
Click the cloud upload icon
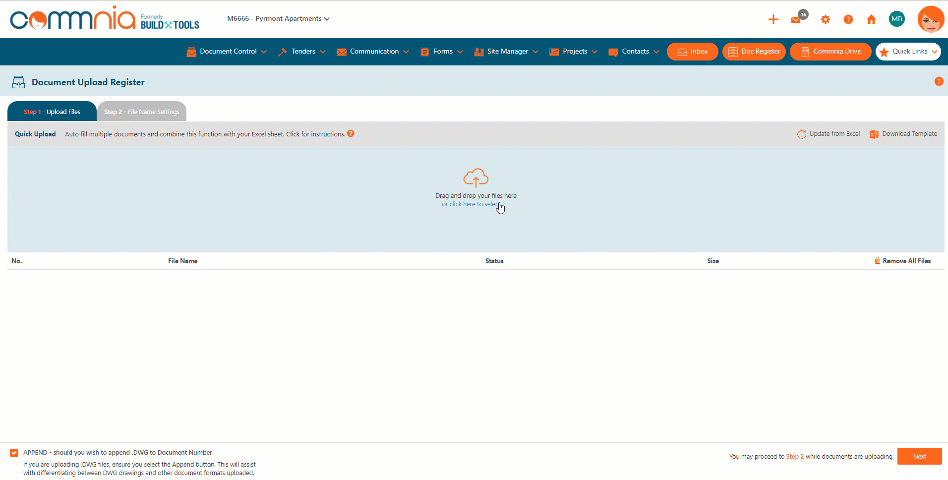point(476,179)
